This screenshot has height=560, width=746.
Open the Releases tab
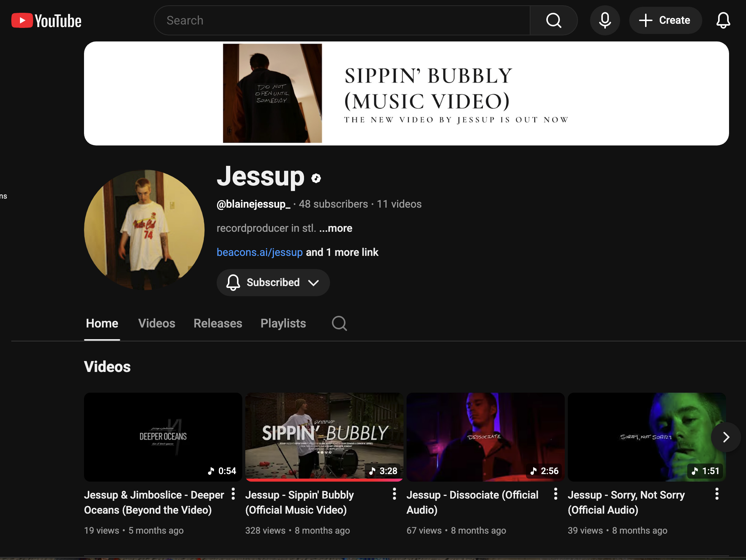[x=218, y=323]
